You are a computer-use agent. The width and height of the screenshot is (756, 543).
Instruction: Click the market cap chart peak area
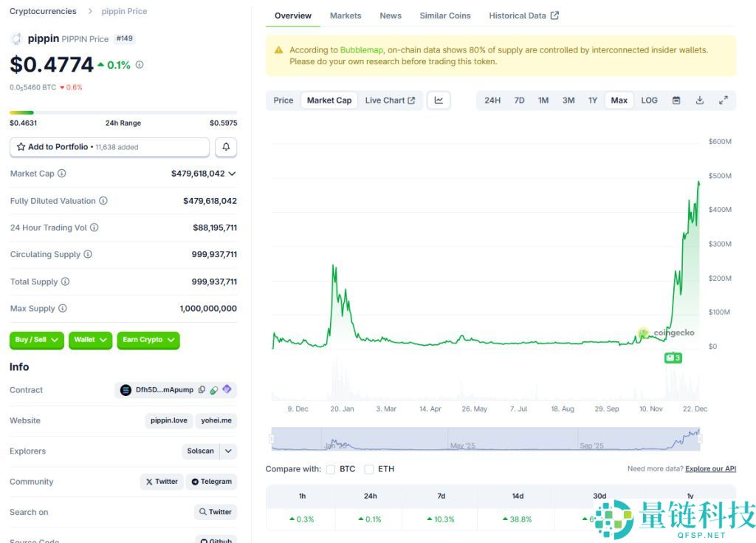point(698,183)
